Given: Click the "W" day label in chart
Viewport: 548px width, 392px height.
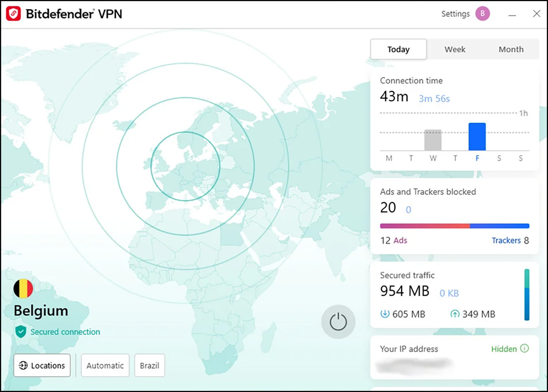Looking at the screenshot, I should tap(433, 158).
